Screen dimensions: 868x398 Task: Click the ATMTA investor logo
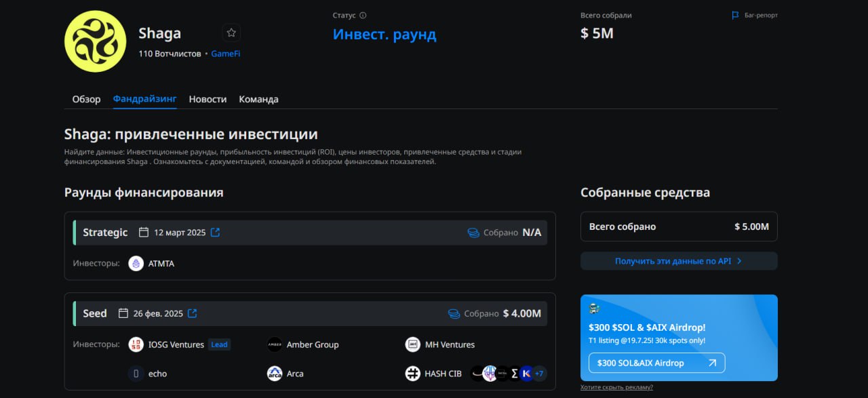(x=136, y=264)
